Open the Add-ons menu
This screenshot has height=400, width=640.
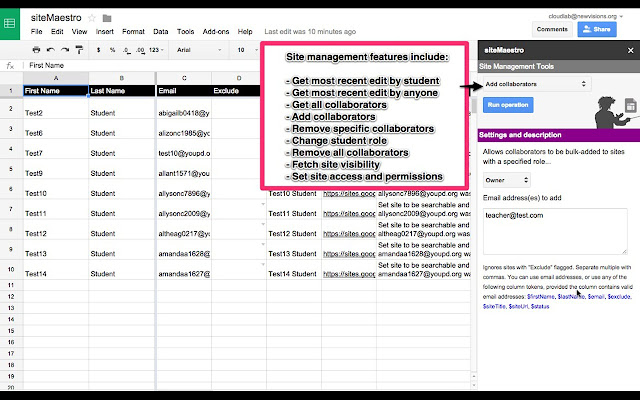tap(216, 31)
